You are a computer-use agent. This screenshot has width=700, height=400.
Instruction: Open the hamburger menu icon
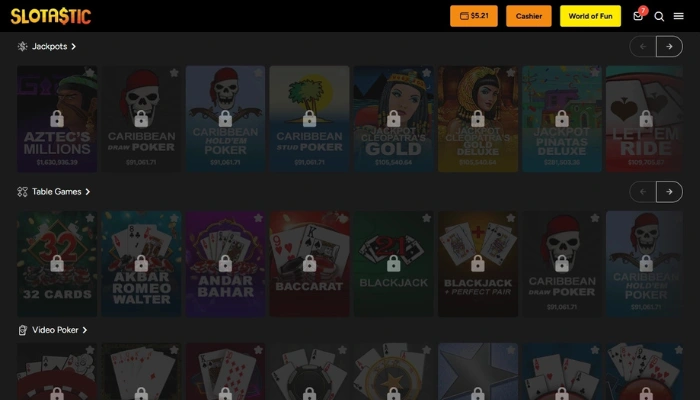pyautogui.click(x=679, y=16)
